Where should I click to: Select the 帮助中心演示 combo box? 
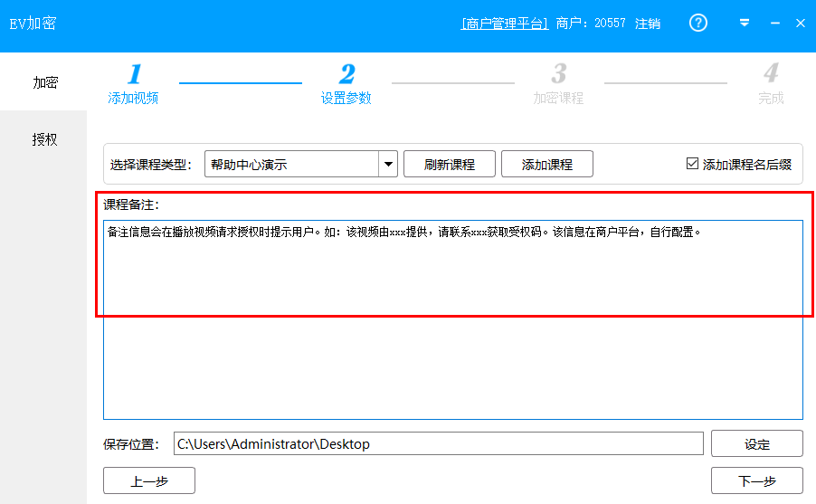tap(291, 164)
